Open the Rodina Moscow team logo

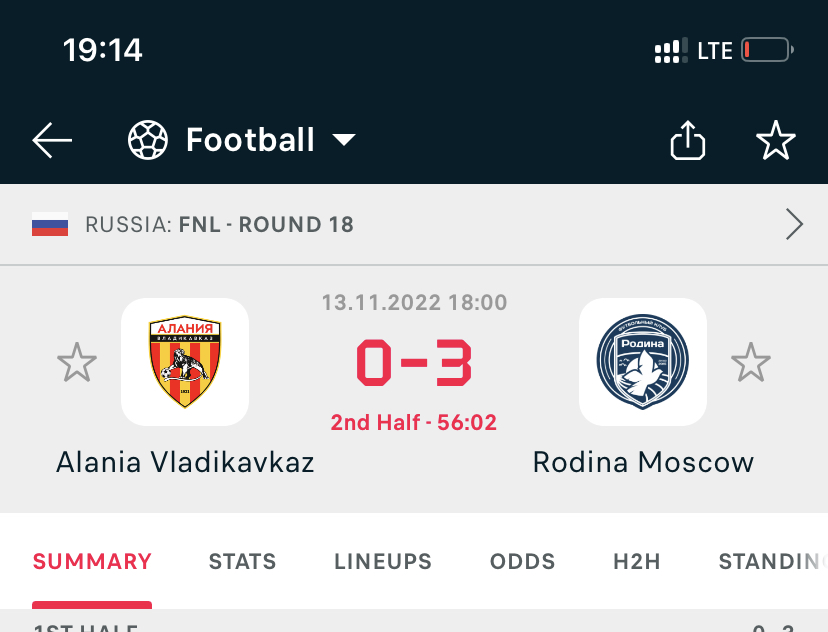(x=643, y=362)
